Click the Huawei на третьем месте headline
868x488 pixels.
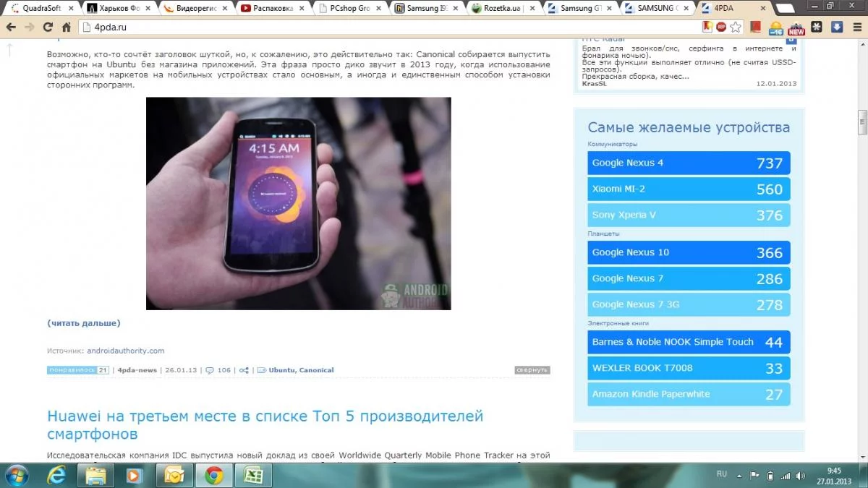point(265,425)
